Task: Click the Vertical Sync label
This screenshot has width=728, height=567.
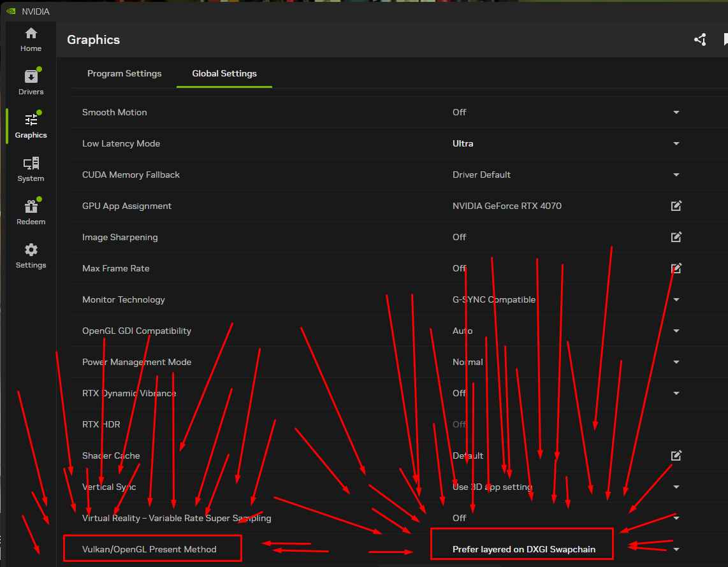Action: (108, 487)
